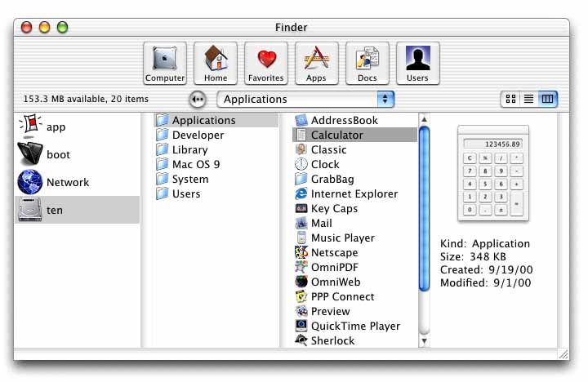Select the app volume icon
The width and height of the screenshot is (588, 382).
(30, 126)
